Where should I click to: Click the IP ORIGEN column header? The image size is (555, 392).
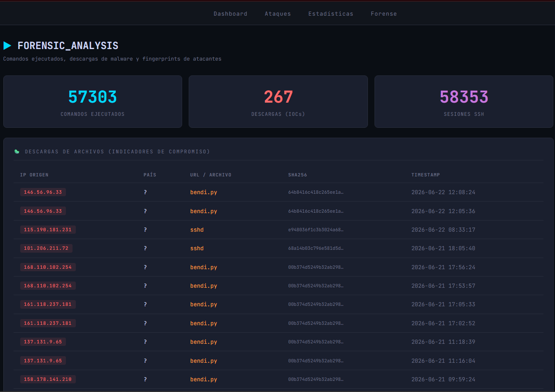click(x=34, y=175)
